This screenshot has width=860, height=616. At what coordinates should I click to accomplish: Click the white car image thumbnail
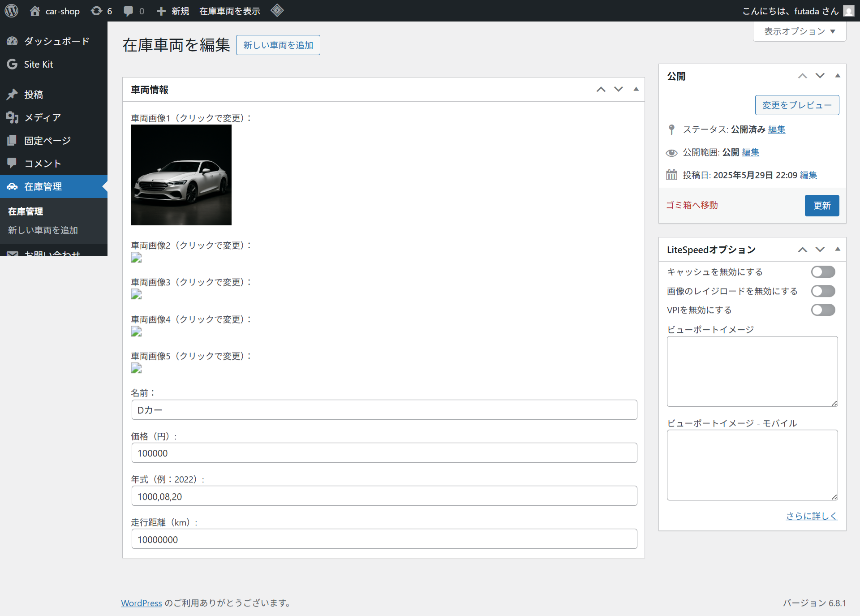[181, 175]
